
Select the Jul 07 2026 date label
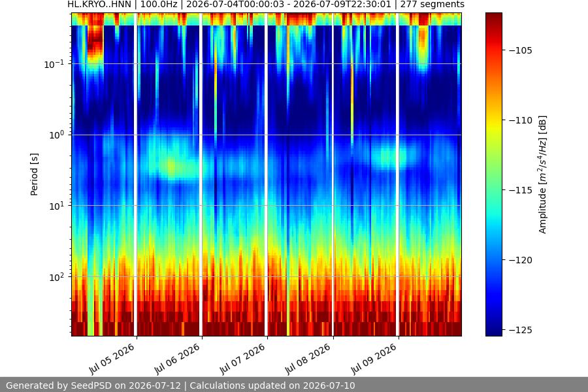tap(242, 359)
